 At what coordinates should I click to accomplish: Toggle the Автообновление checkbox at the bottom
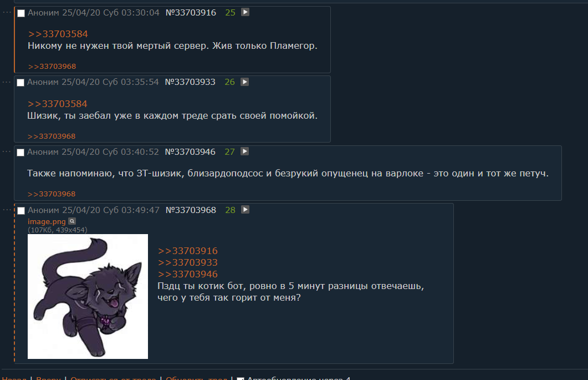click(x=241, y=378)
